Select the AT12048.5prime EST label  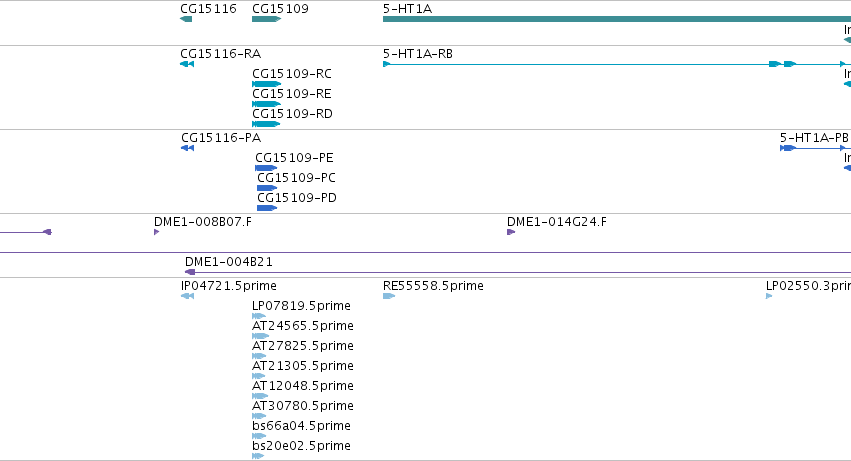303,387
